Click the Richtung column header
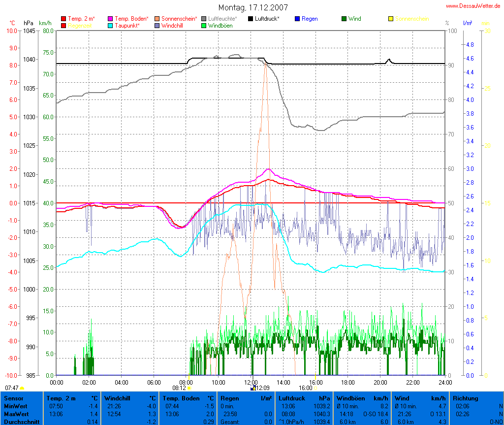 point(465,398)
